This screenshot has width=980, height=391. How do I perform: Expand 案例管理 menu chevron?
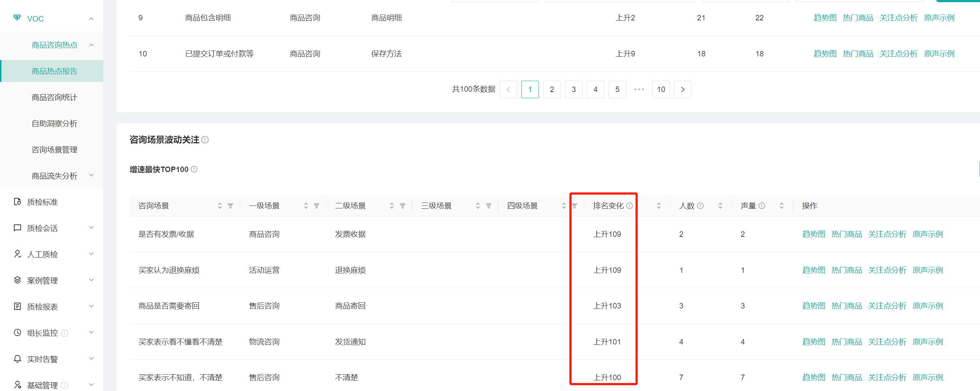(x=91, y=280)
